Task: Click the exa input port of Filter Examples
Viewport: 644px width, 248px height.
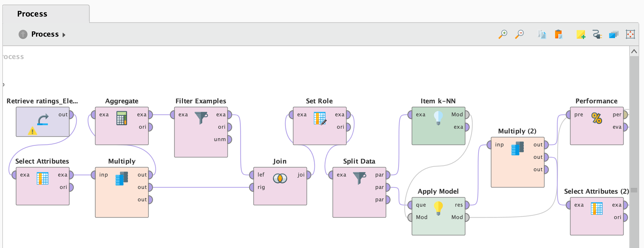Action: (x=173, y=115)
